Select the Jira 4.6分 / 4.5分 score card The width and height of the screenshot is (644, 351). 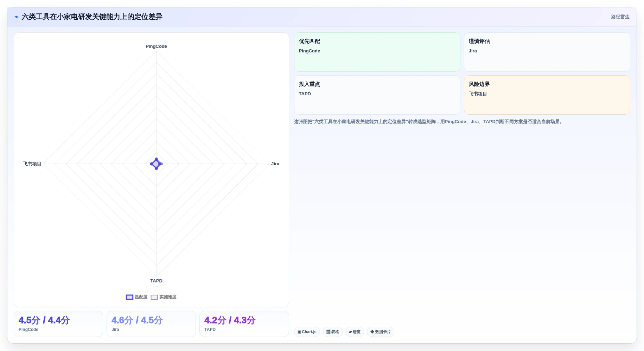coord(151,324)
